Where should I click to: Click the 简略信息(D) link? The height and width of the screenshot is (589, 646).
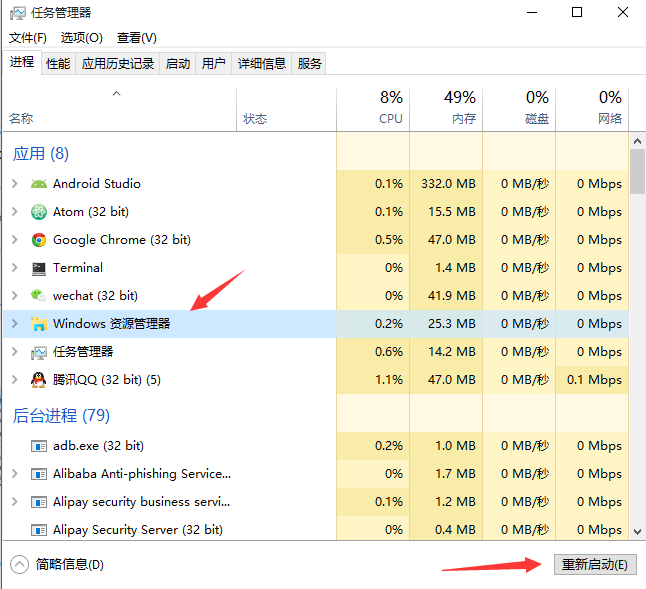pyautogui.click(x=70, y=565)
